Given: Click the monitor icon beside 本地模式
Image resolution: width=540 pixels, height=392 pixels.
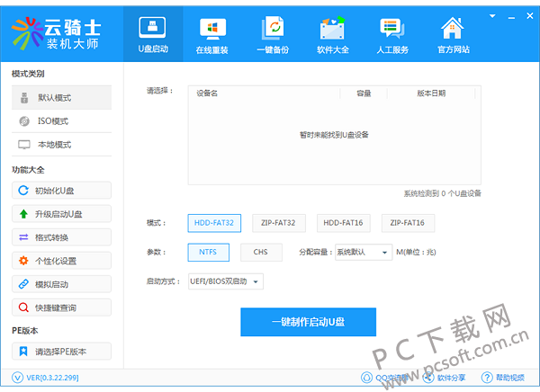Looking at the screenshot, I should click(24, 145).
